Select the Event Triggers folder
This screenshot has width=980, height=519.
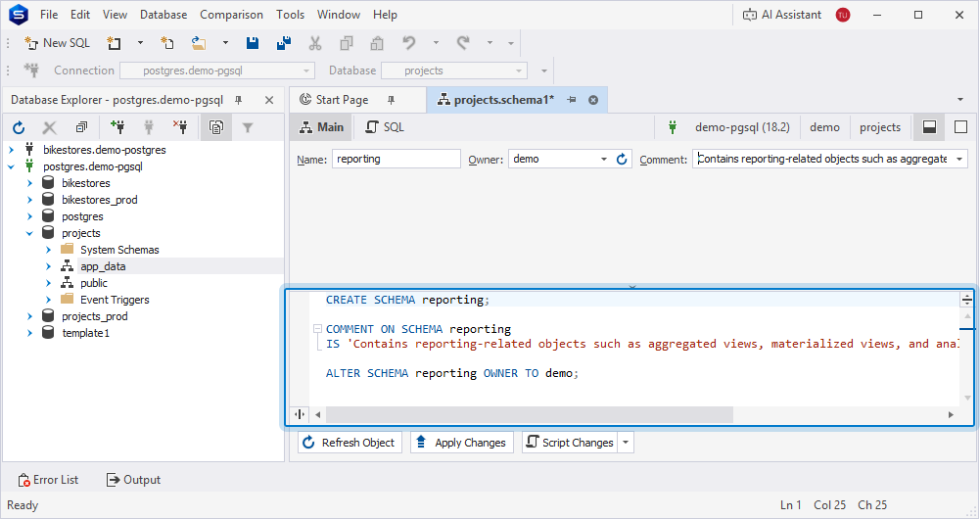tap(115, 301)
